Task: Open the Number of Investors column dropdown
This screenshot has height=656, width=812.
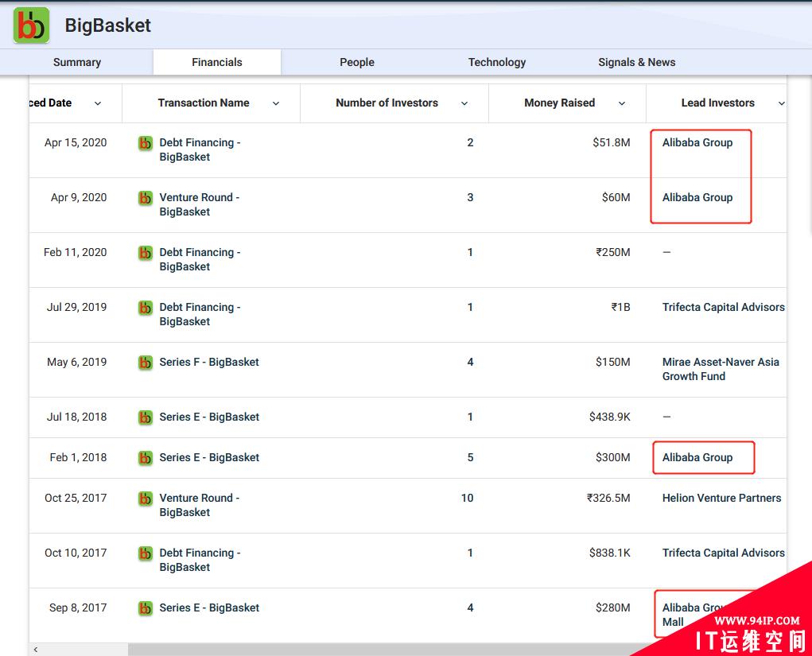Action: pyautogui.click(x=464, y=103)
